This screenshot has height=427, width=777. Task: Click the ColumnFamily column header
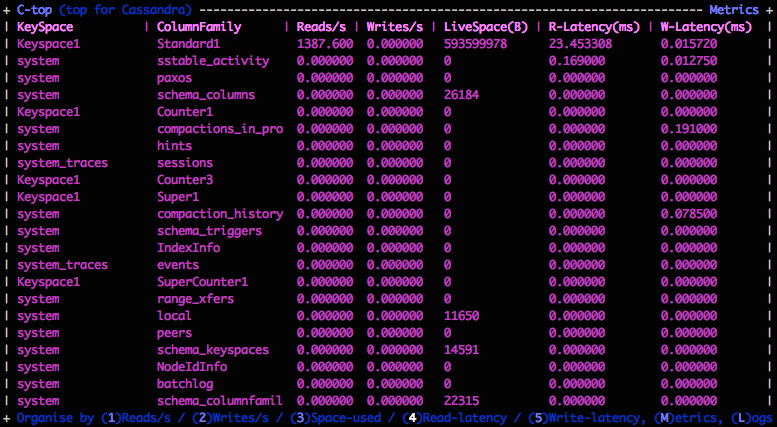point(199,27)
